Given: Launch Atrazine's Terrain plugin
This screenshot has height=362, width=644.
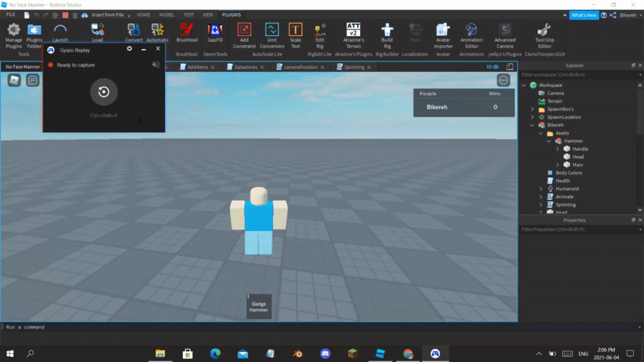Looking at the screenshot, I should (353, 35).
